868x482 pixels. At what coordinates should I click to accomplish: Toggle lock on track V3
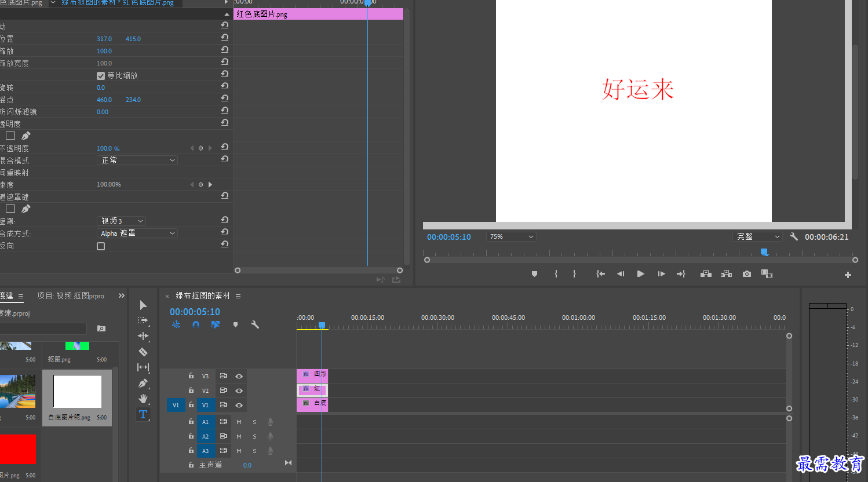(x=191, y=376)
